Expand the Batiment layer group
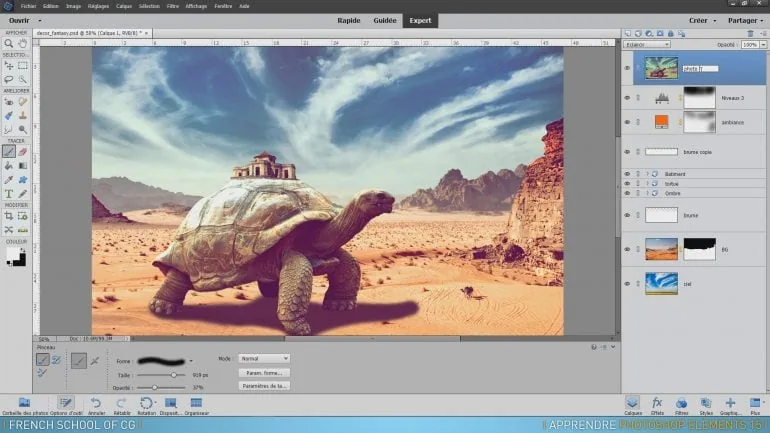770x433 pixels. (x=647, y=174)
